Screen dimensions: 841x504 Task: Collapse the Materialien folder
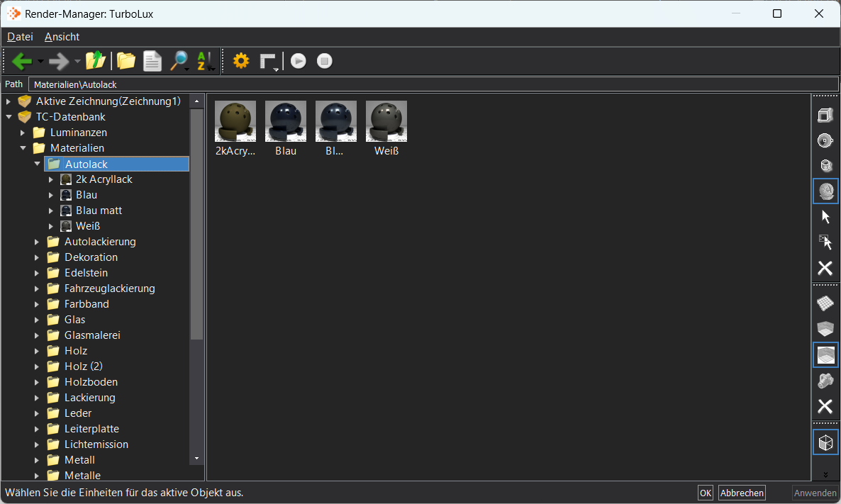23,148
